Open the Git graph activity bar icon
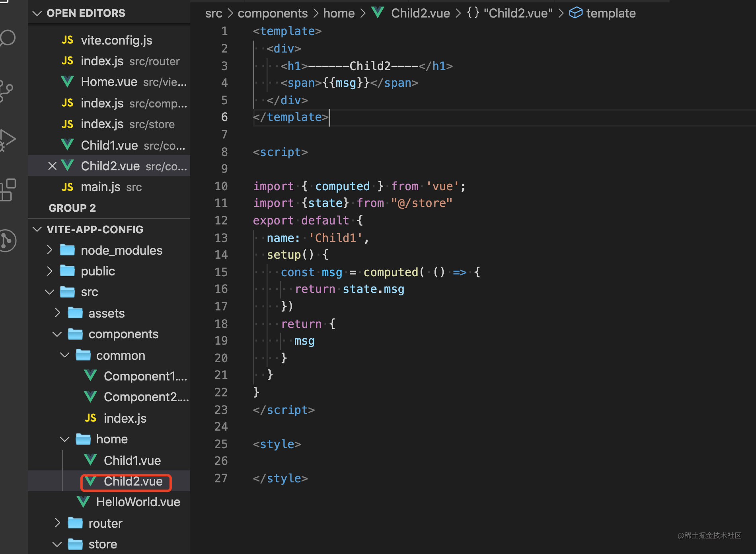756x554 pixels. click(7, 241)
